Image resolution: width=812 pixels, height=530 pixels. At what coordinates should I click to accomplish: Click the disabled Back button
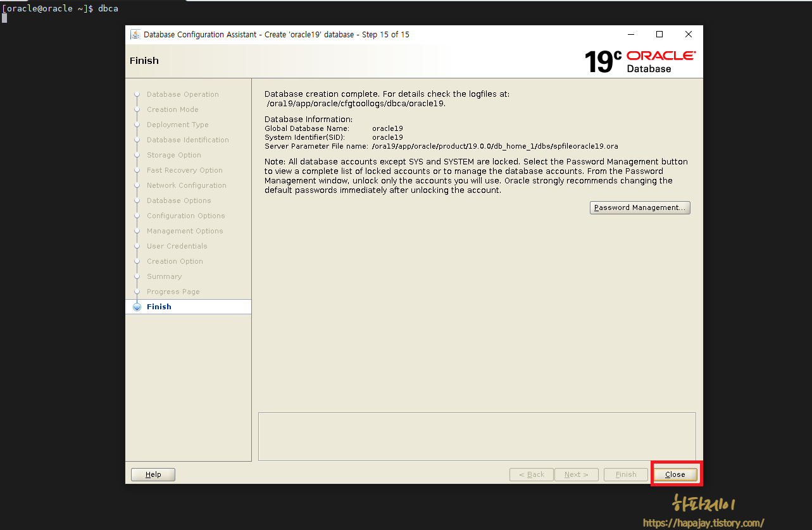(532, 474)
